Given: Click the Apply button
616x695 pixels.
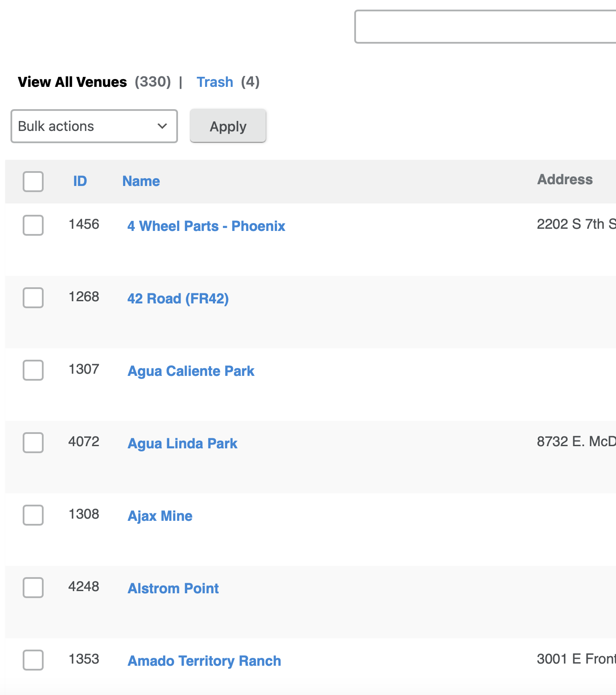Looking at the screenshot, I should [228, 126].
